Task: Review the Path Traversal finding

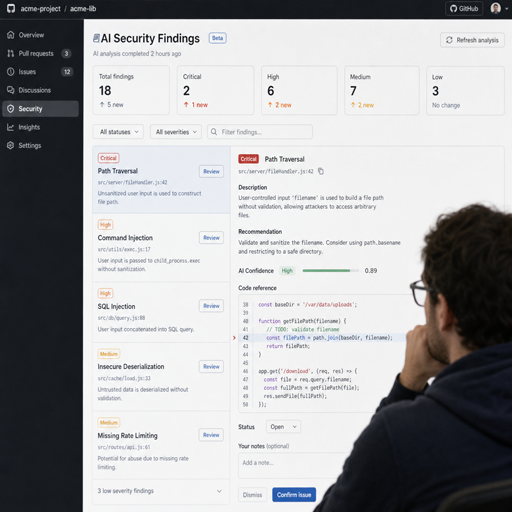Action: (x=211, y=171)
